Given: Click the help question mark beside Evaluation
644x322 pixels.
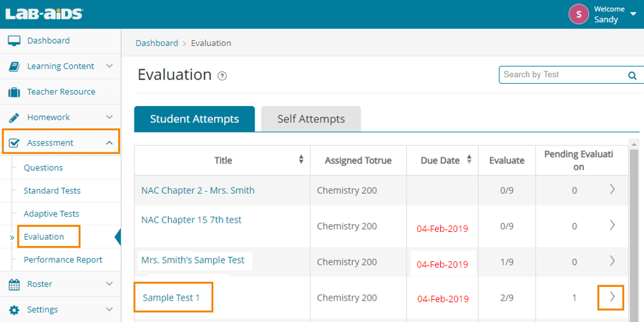Looking at the screenshot, I should (222, 76).
